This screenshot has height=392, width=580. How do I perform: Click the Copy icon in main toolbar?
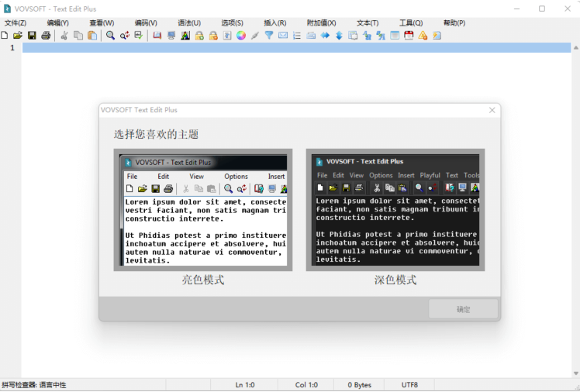(78, 36)
